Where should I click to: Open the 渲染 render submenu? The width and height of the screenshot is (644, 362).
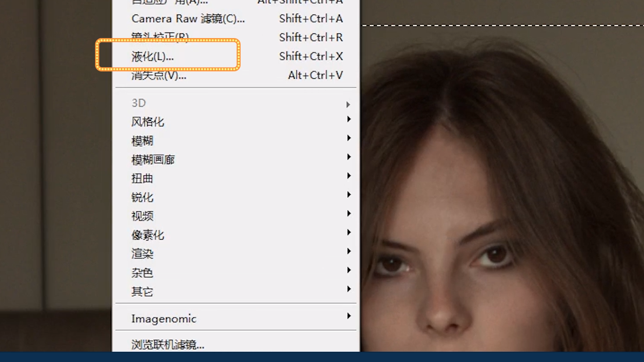pyautogui.click(x=142, y=254)
